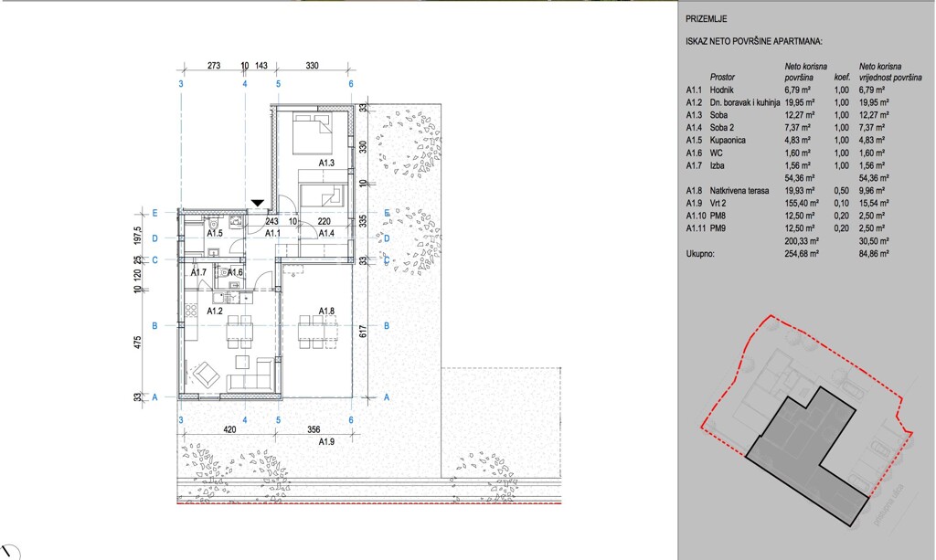This screenshot has width=936, height=560.
Task: Click the Dn. boravak i kuhinja row
Action: [787, 102]
